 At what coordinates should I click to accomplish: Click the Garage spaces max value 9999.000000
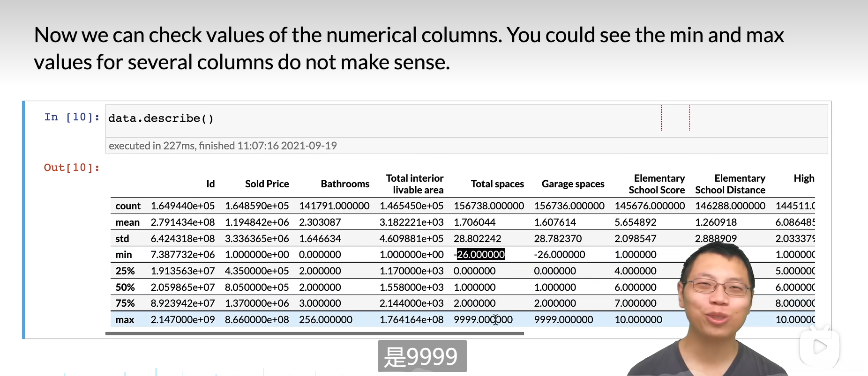[x=563, y=320]
